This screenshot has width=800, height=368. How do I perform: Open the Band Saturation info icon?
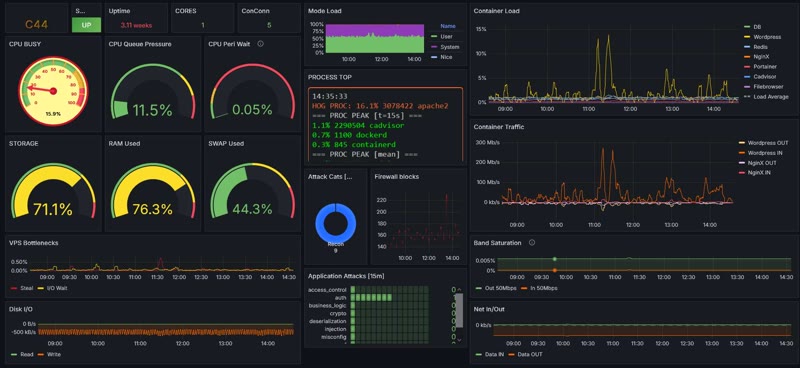[532, 243]
